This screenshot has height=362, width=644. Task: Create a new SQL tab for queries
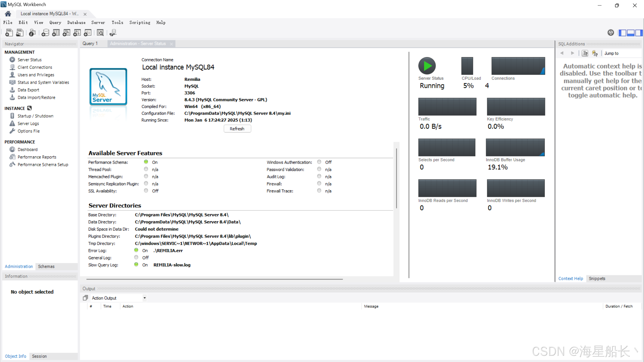[x=9, y=33]
